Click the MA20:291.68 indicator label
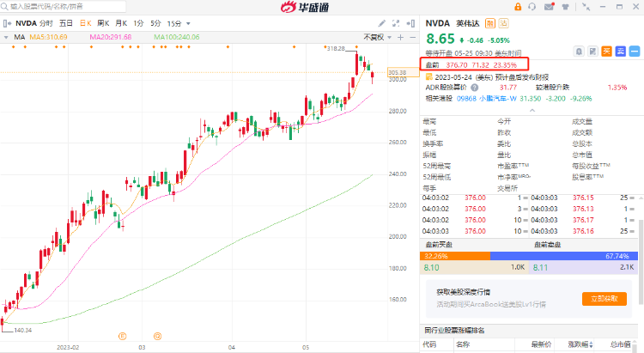 (111, 37)
